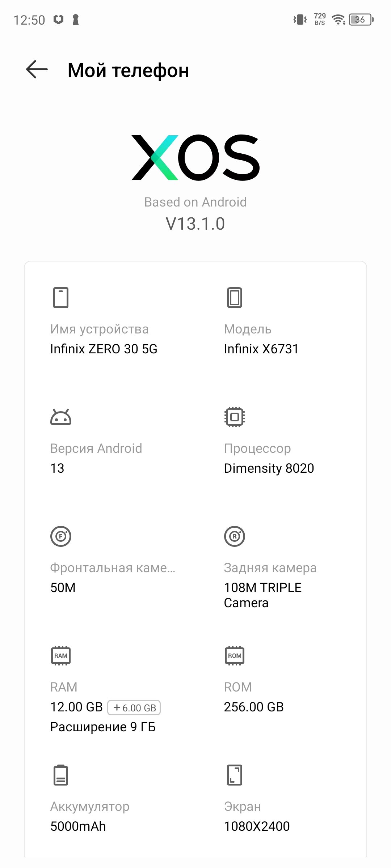Tap the device name phone icon
The width and height of the screenshot is (391, 868).
(x=61, y=298)
